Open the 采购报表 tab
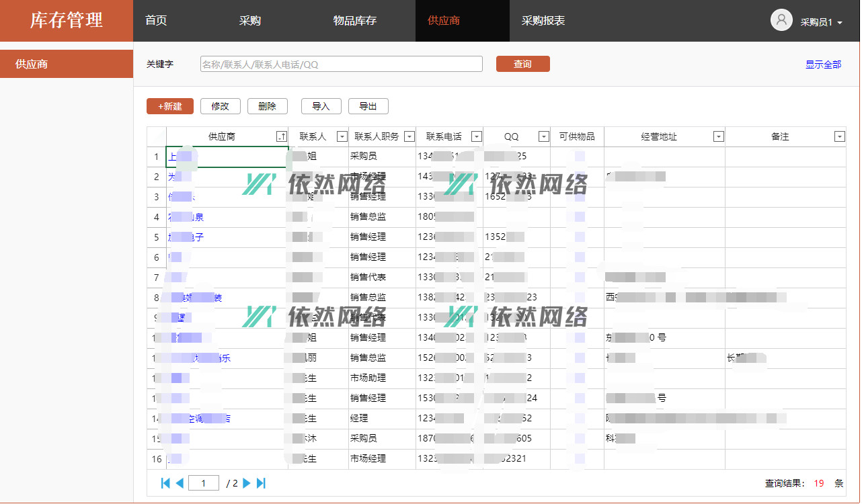 click(543, 21)
